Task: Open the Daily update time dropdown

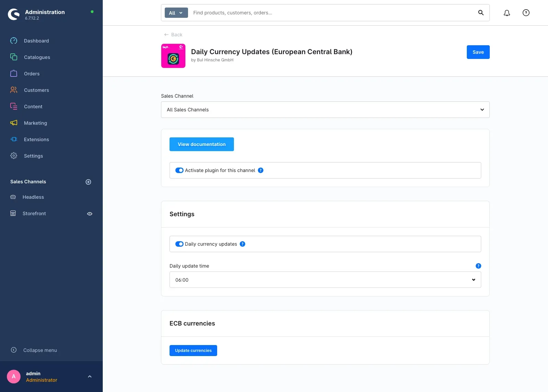Action: tap(325, 280)
